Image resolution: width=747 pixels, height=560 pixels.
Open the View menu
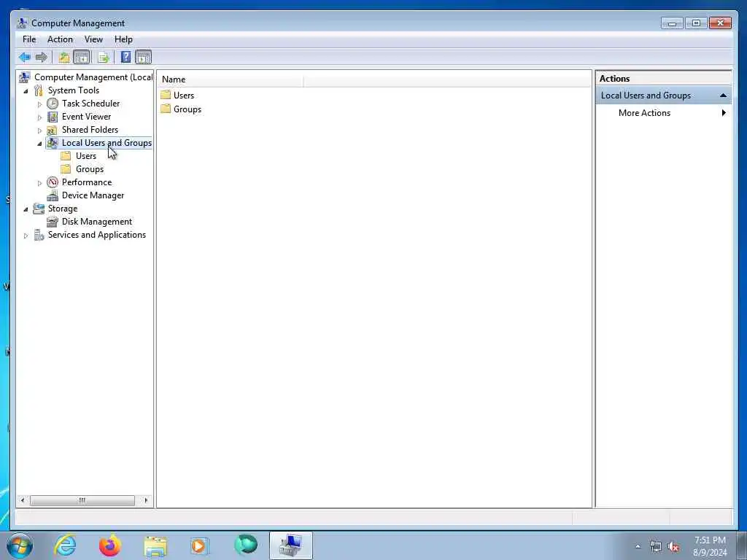(93, 39)
